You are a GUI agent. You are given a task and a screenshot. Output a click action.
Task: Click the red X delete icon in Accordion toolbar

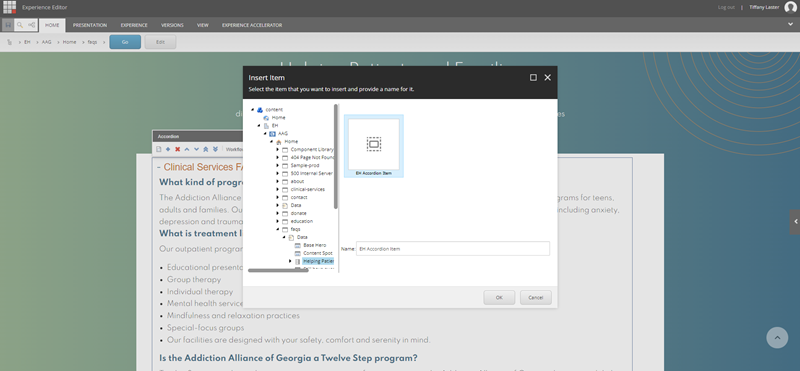(178, 149)
